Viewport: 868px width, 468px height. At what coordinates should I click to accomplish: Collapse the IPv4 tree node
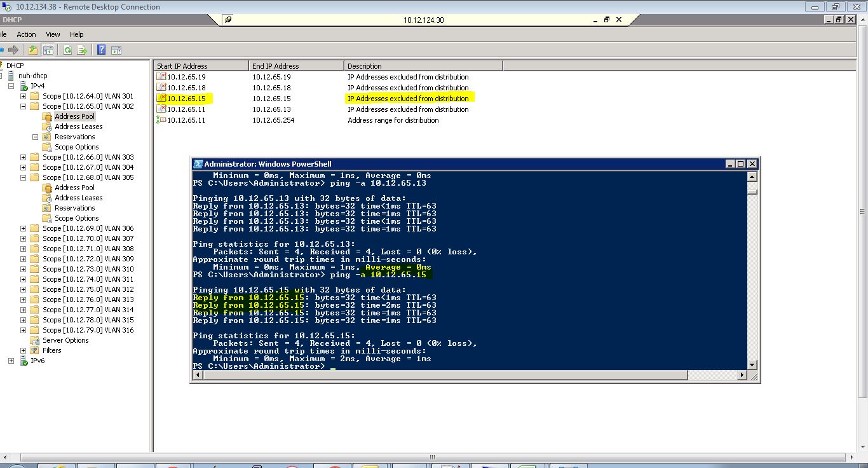click(x=13, y=85)
